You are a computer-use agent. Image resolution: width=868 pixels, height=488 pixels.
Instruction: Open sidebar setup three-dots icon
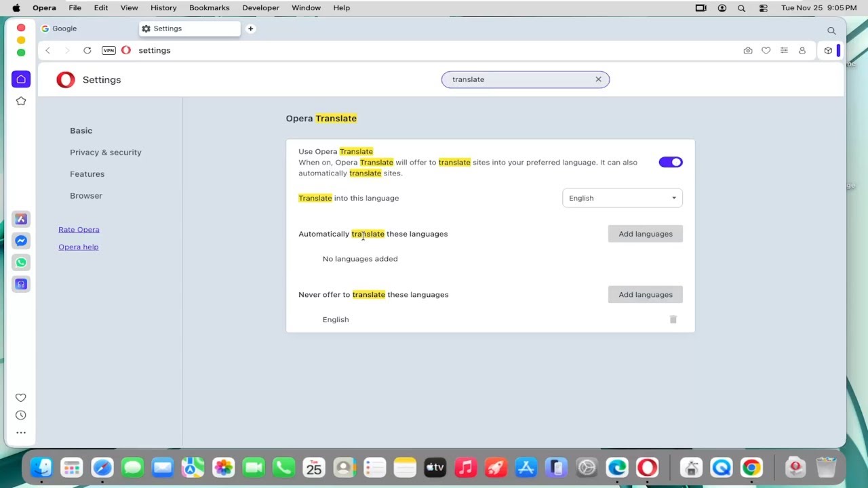(x=21, y=432)
